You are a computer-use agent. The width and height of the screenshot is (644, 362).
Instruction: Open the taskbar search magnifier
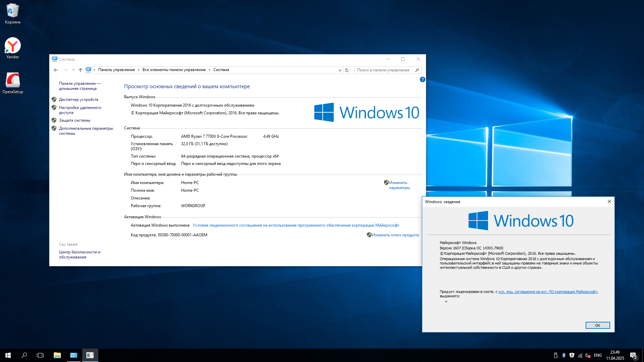point(24,355)
